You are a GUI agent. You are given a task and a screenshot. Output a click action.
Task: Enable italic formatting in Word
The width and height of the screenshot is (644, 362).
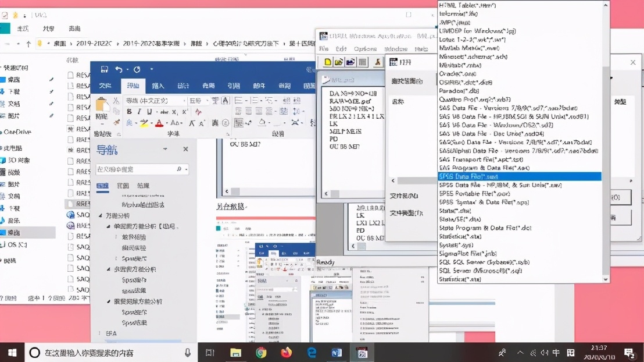(x=138, y=111)
